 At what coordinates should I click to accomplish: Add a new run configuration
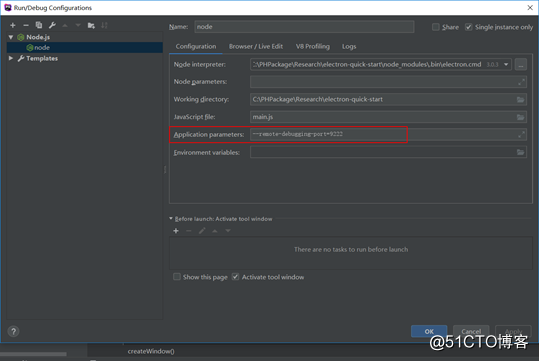click(x=13, y=25)
